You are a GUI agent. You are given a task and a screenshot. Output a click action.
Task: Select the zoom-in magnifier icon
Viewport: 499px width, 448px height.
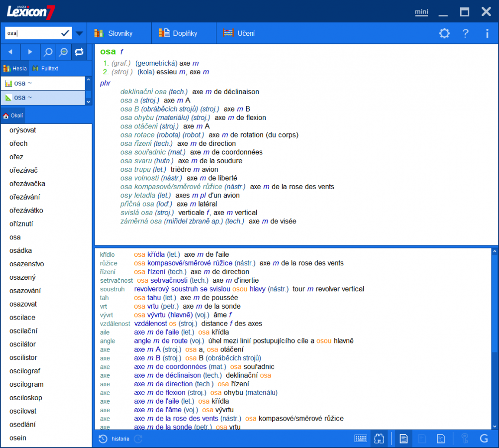point(63,52)
